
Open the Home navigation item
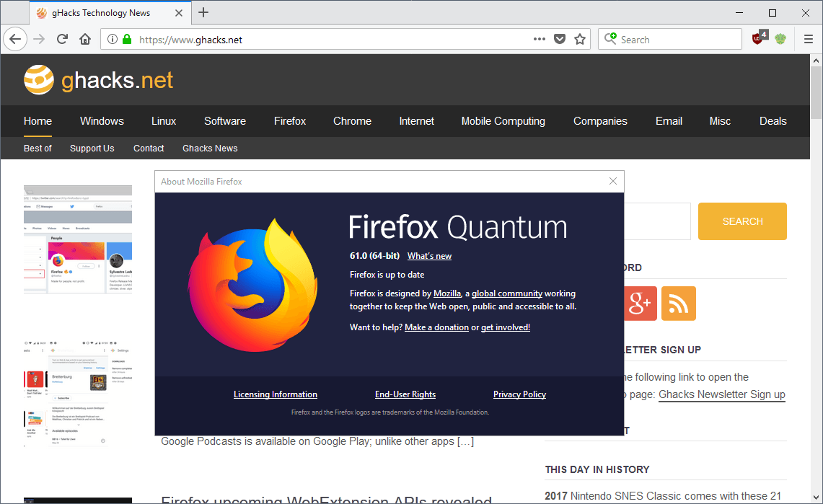(38, 121)
